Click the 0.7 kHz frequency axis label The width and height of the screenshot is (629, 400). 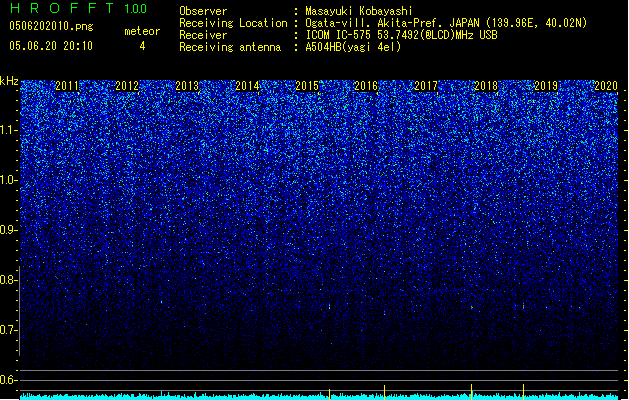[x=9, y=330]
